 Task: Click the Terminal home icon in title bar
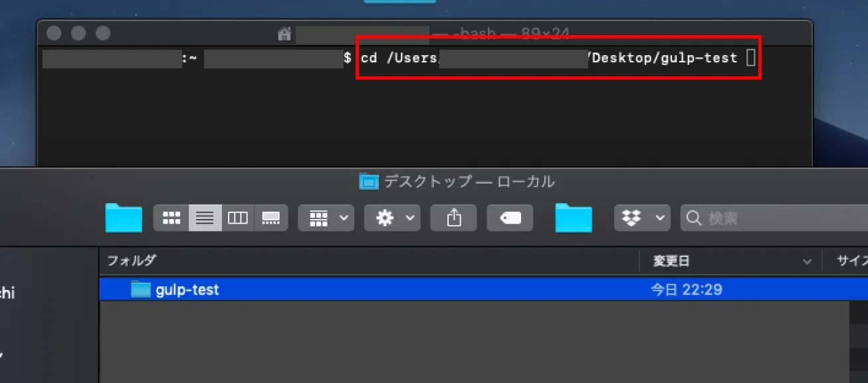pos(285,33)
